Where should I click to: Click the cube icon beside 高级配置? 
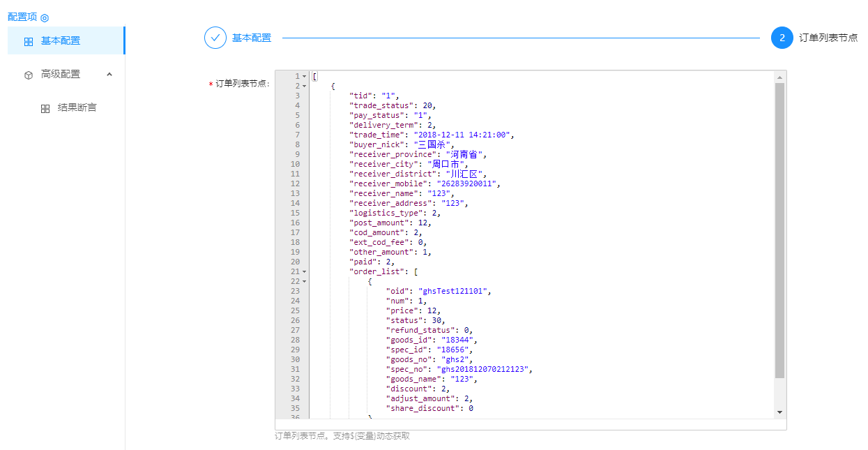29,75
